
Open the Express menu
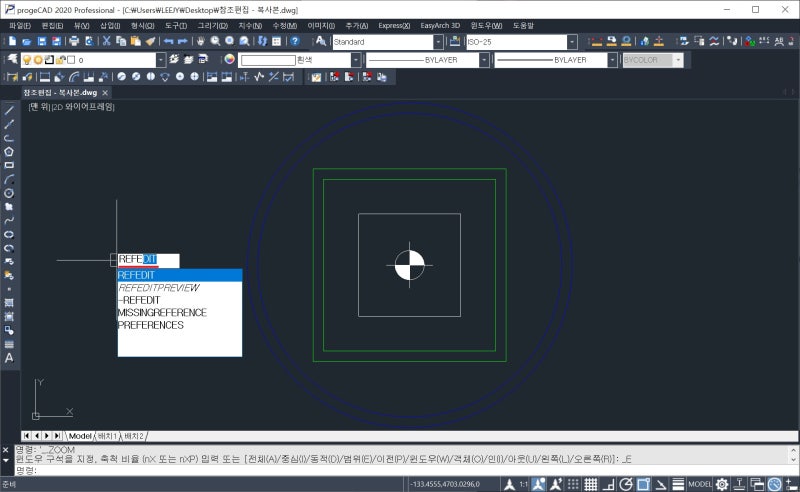pos(394,26)
